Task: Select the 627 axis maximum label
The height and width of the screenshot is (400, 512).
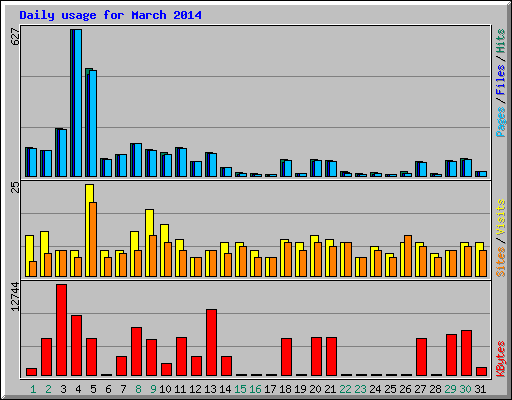Action: click(x=15, y=37)
